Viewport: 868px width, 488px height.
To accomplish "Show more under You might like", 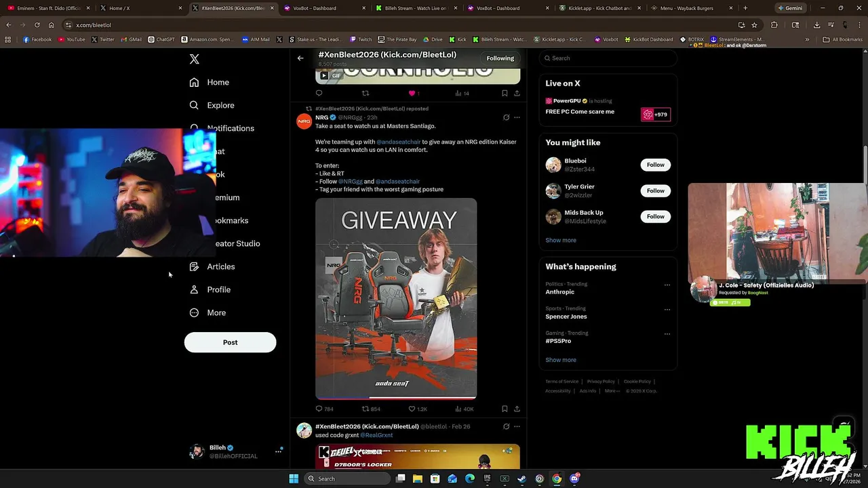I will [x=561, y=240].
